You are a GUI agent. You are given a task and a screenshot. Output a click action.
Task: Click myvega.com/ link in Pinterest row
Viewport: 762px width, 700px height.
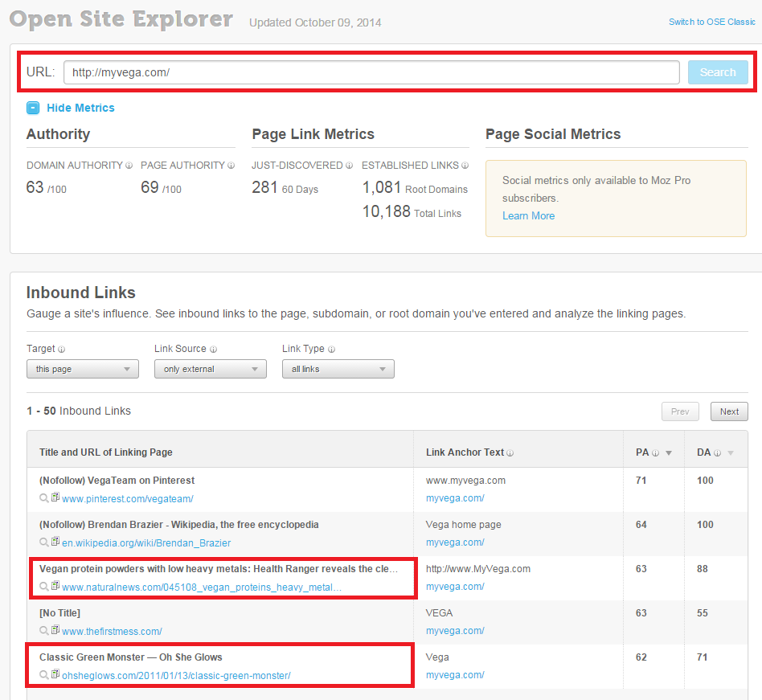click(x=455, y=498)
